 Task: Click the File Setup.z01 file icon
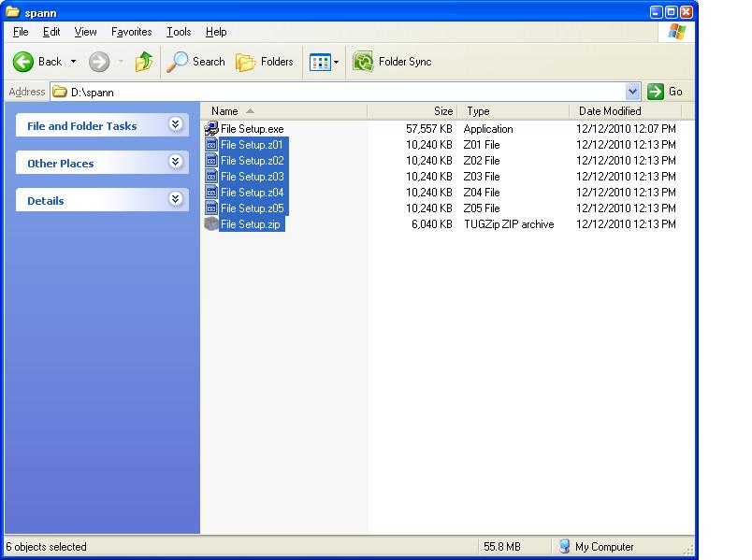[x=211, y=144]
